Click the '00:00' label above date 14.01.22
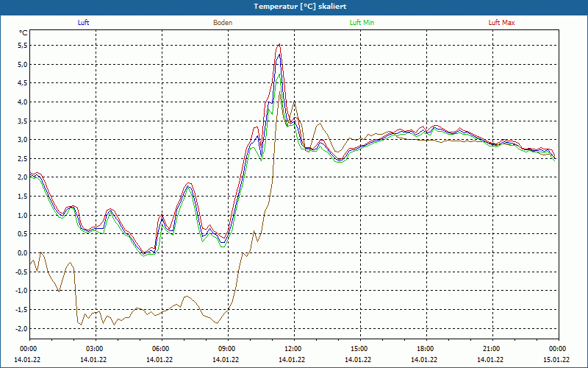The image size is (588, 368). tap(28, 349)
